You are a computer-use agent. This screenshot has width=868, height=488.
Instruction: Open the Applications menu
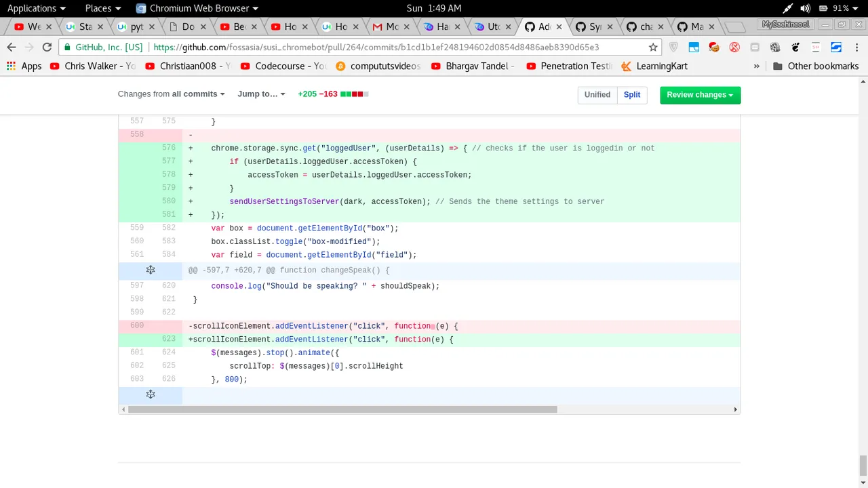(x=37, y=8)
